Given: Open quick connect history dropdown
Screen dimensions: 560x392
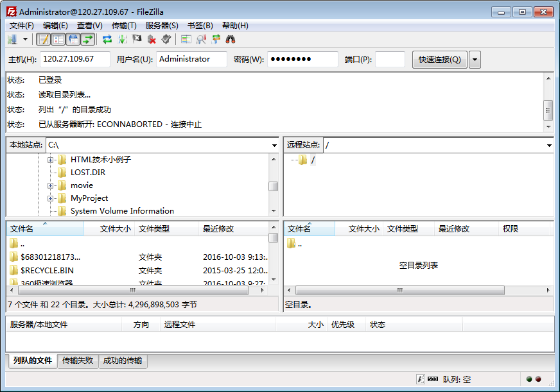Looking at the screenshot, I should pos(475,60).
